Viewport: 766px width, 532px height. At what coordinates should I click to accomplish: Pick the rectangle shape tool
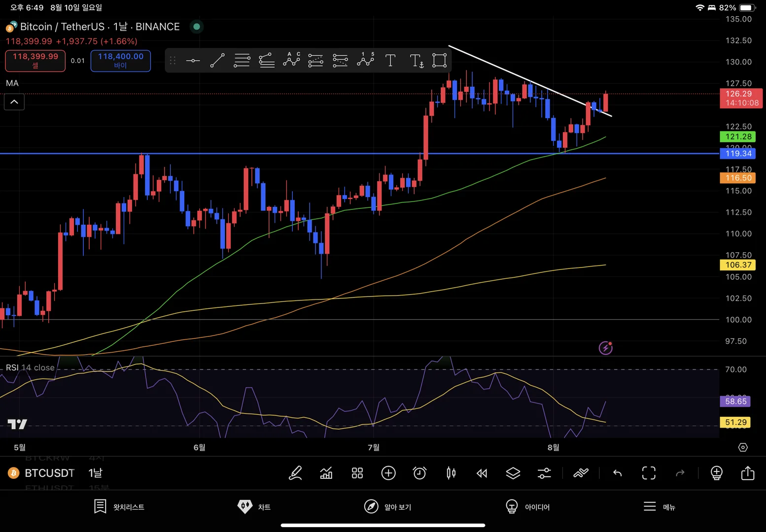coord(439,61)
